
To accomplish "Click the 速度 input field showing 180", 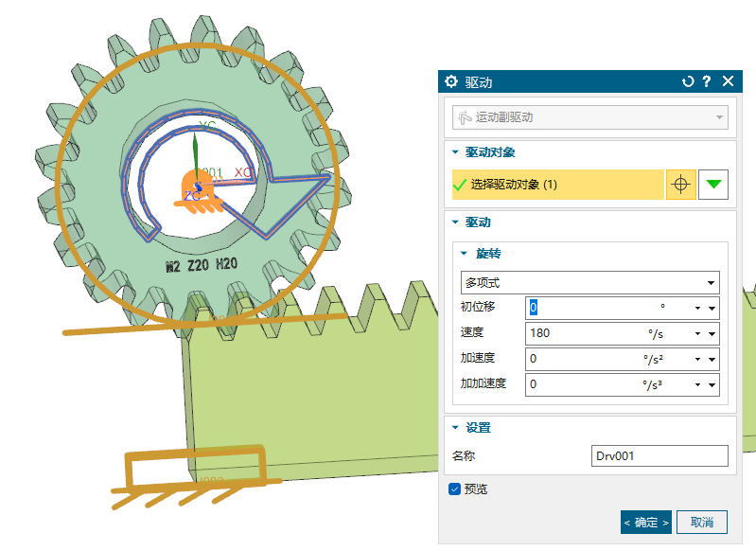I will 587,333.
